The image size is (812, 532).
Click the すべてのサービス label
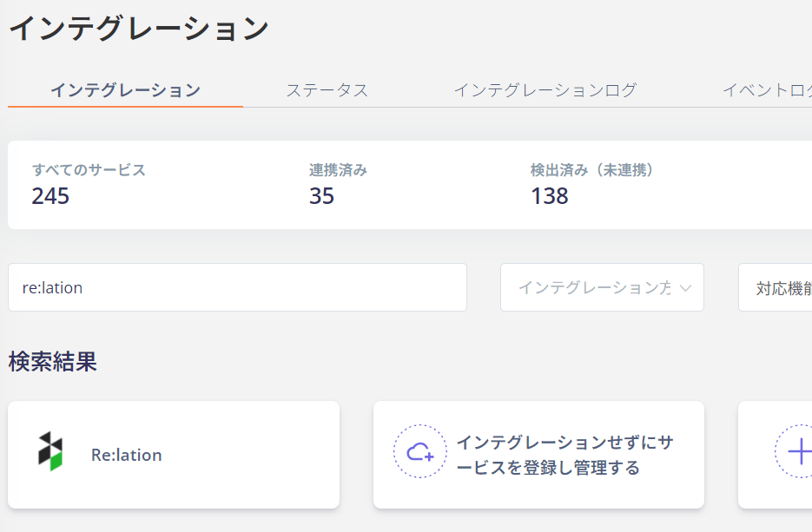click(x=89, y=170)
